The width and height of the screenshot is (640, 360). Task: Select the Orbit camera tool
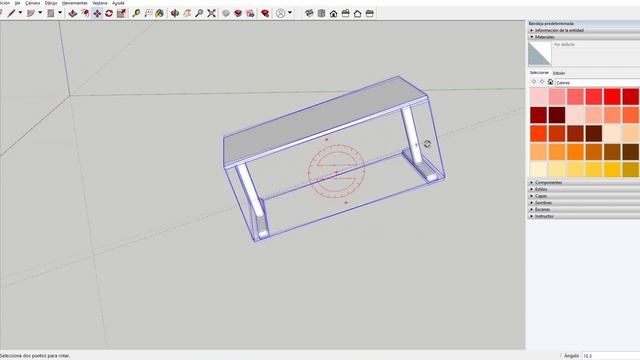point(175,13)
